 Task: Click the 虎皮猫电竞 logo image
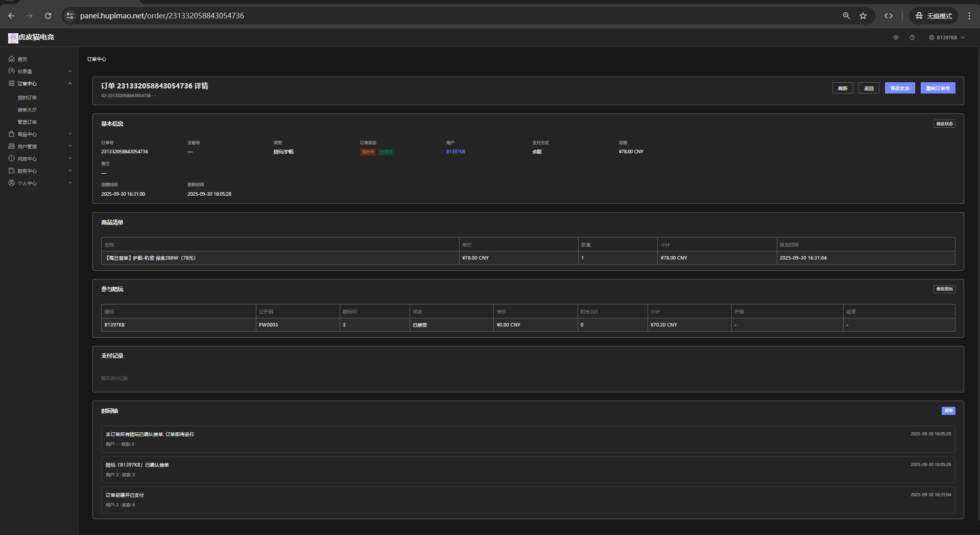tap(13, 38)
